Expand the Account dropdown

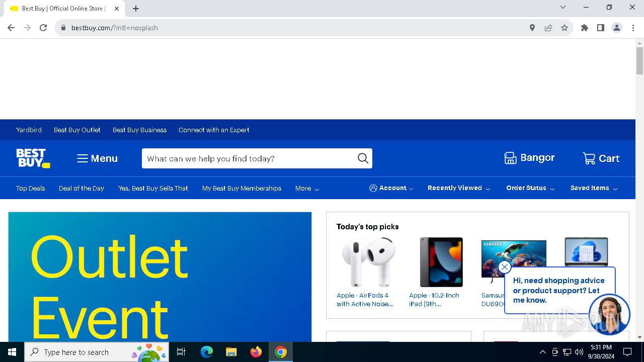391,188
